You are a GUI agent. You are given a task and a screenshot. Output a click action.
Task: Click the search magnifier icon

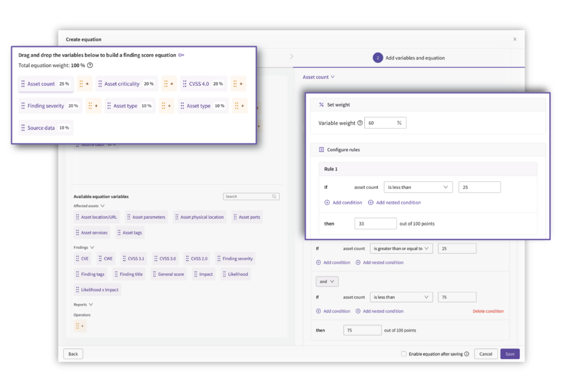click(274, 197)
